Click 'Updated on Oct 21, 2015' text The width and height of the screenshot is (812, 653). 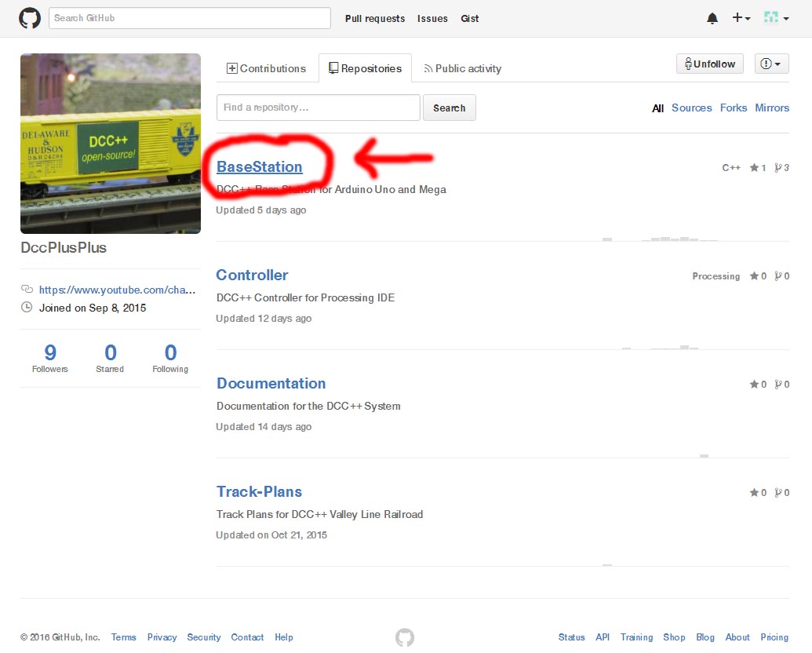271,534
